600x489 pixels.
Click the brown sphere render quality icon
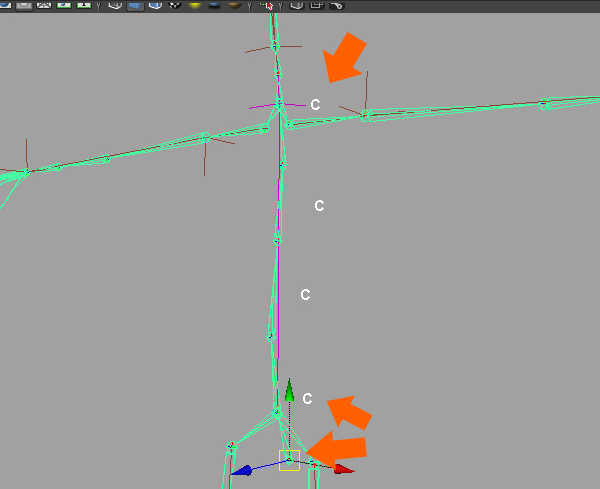click(x=235, y=5)
